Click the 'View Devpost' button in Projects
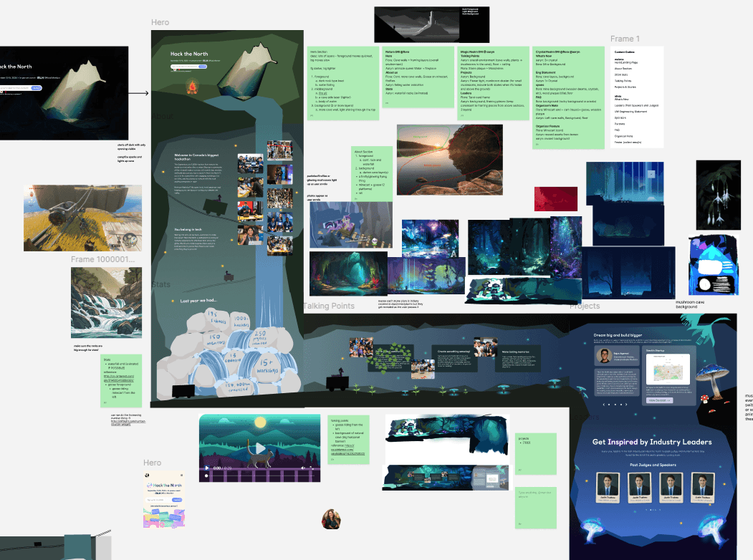Viewport: 753px width, 560px height. click(x=661, y=400)
